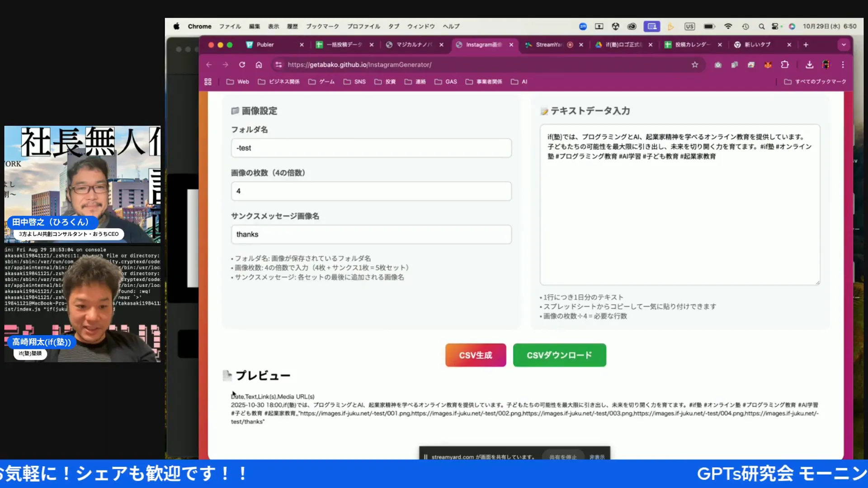
Task: Open the Chrome three-dot menu
Action: click(843, 65)
